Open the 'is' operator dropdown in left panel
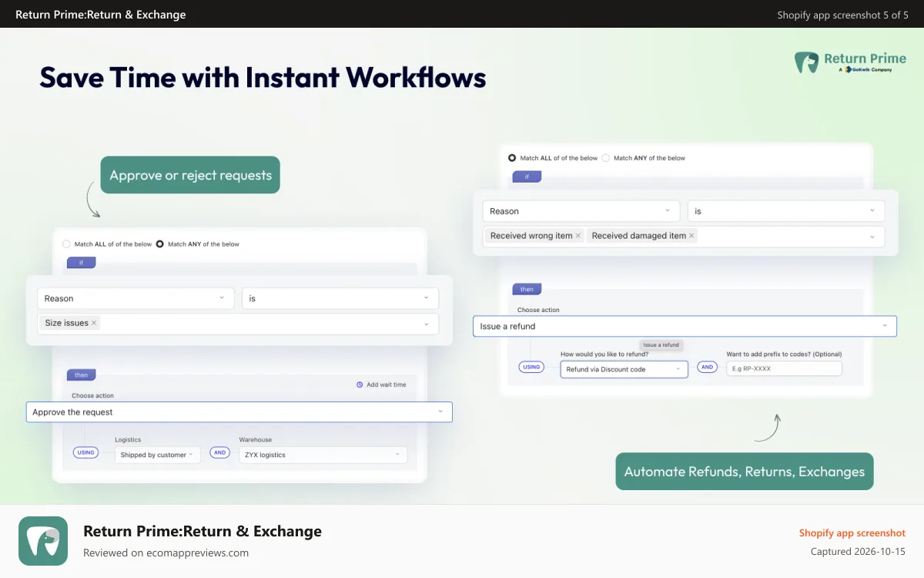This screenshot has width=924, height=578. pos(340,298)
